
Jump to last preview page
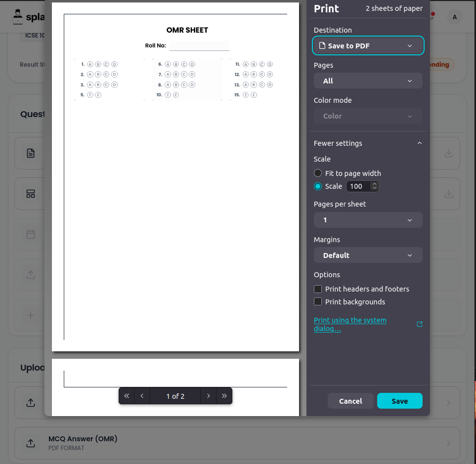(224, 396)
